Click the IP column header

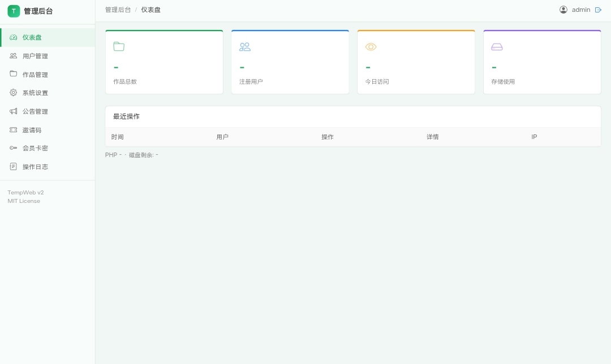pyautogui.click(x=534, y=137)
